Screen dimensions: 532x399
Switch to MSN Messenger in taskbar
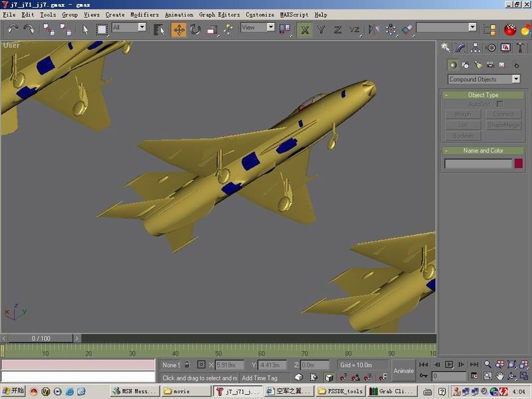coord(134,391)
